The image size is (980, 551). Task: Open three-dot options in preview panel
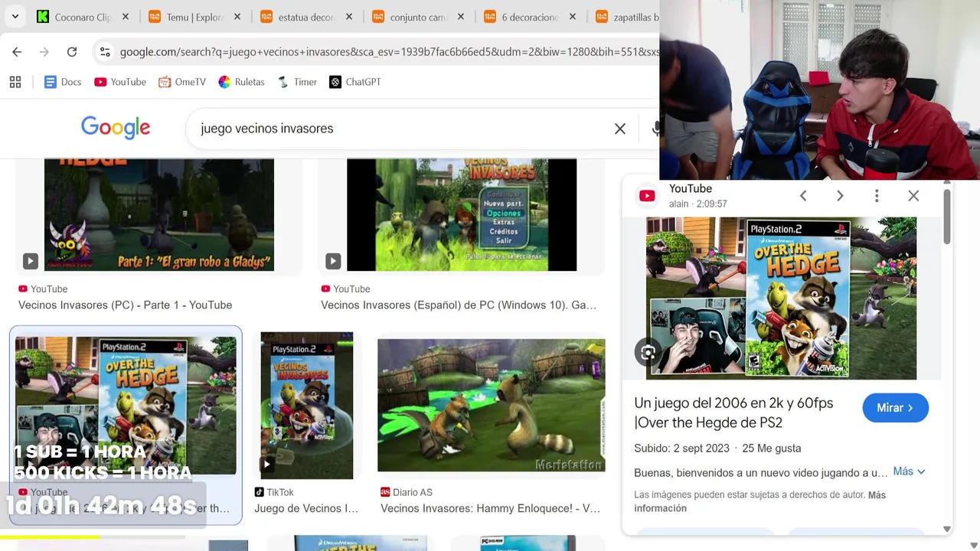click(877, 196)
